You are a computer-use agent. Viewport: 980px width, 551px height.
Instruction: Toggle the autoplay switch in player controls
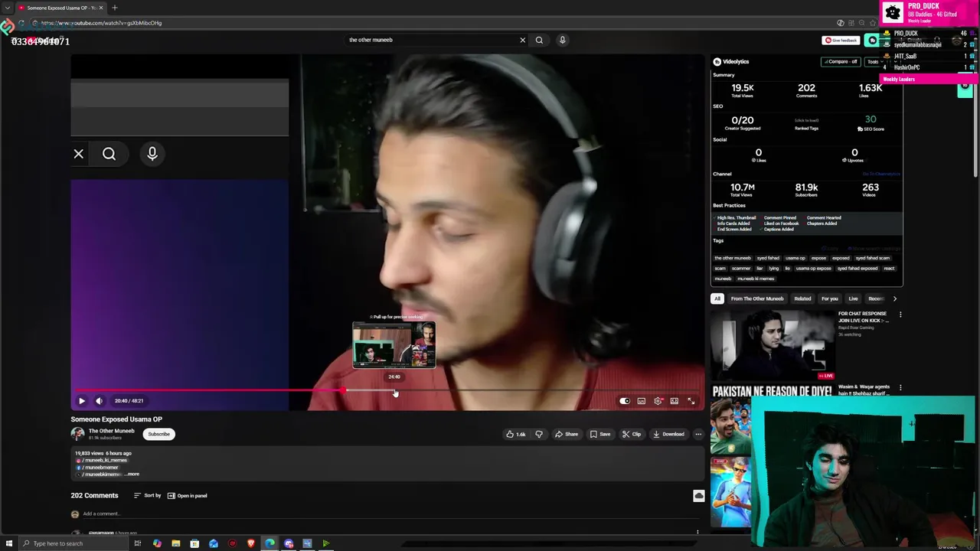tap(625, 401)
